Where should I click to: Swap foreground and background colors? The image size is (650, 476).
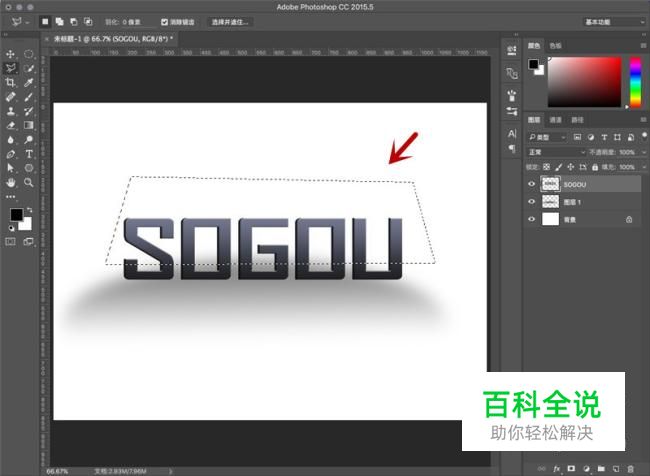pos(29,210)
